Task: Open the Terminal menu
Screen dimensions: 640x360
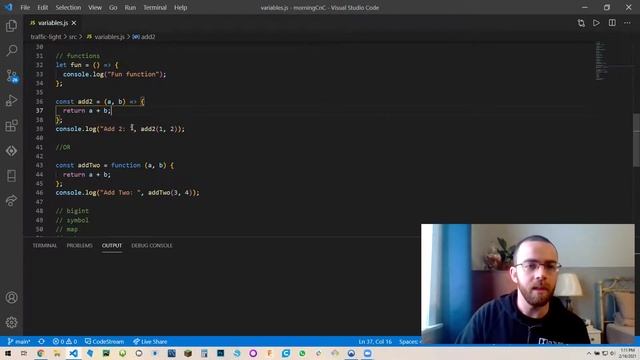Action: coord(155,7)
